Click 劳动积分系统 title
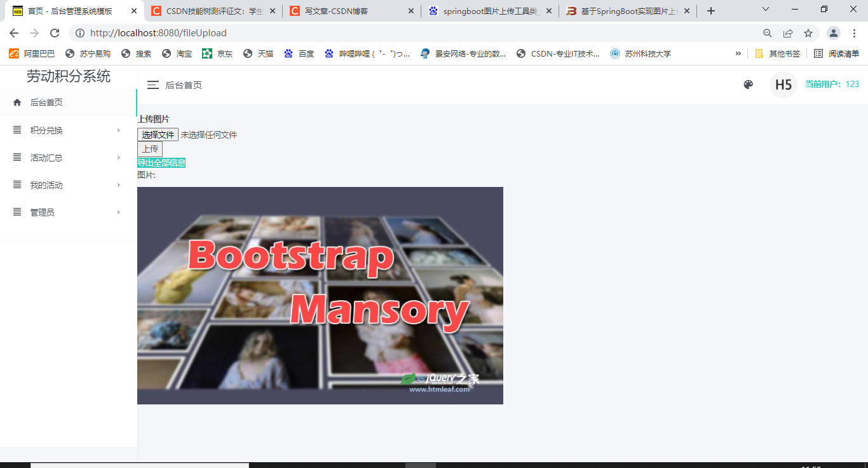Viewport: 868px width, 468px height. click(x=69, y=76)
